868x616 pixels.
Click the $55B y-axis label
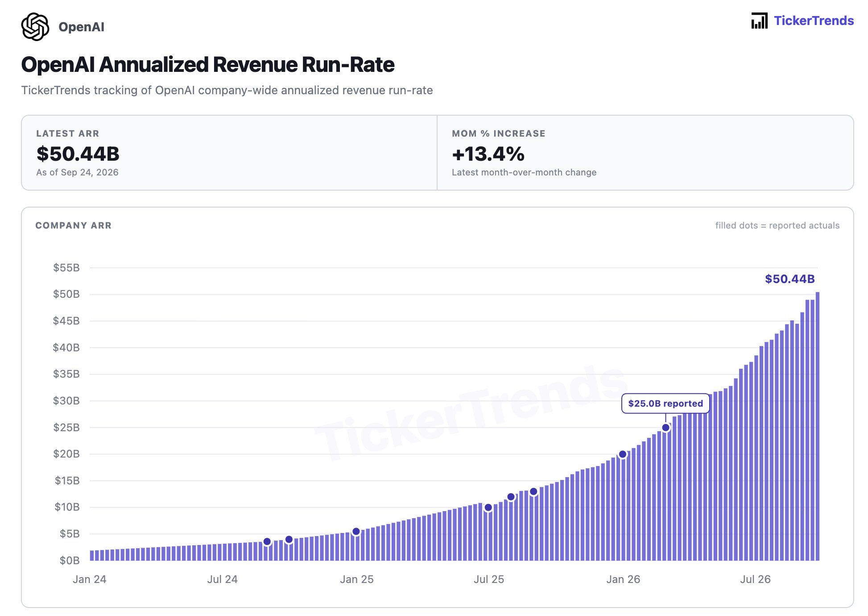66,268
